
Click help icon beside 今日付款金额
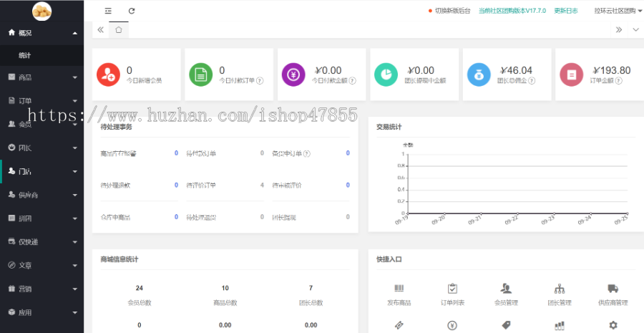352,81
